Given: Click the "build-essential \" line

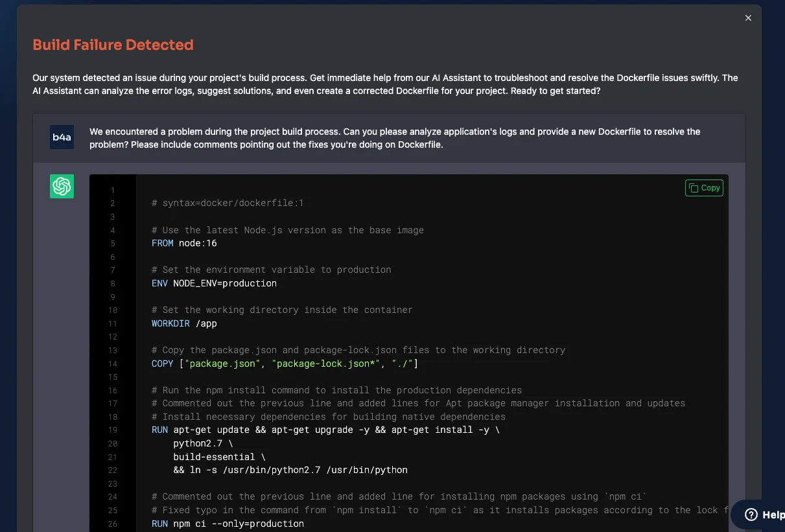Looking at the screenshot, I should [x=219, y=457].
